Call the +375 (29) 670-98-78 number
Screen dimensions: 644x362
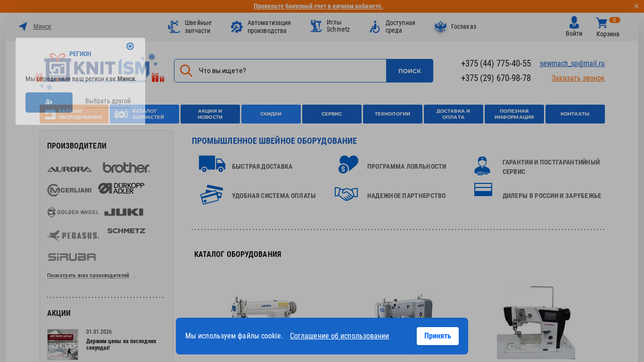click(496, 78)
